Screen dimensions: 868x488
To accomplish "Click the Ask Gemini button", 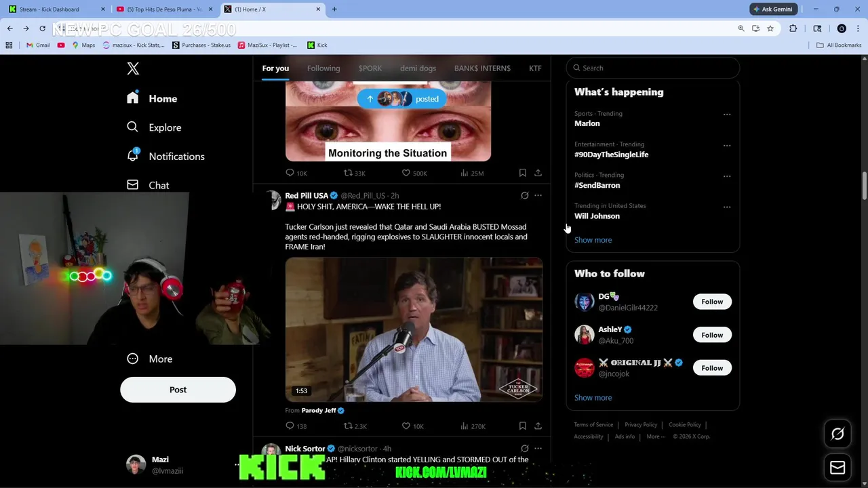I will point(772,9).
